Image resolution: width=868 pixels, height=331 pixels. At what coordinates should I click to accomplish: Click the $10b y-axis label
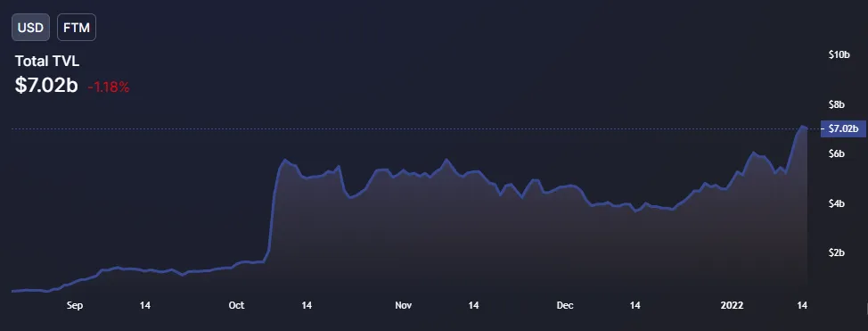[839, 54]
